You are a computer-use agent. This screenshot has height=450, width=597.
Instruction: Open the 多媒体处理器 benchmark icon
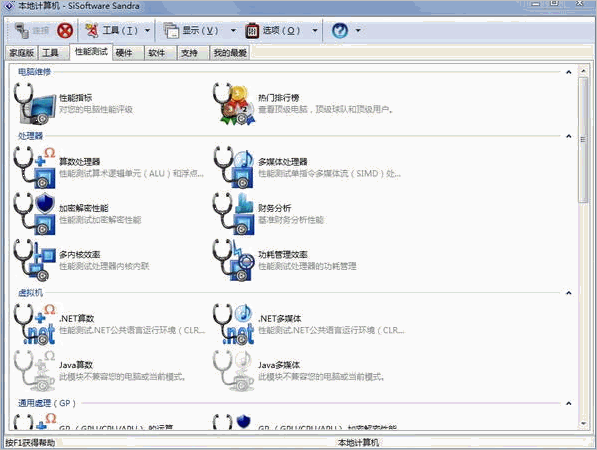coord(233,168)
